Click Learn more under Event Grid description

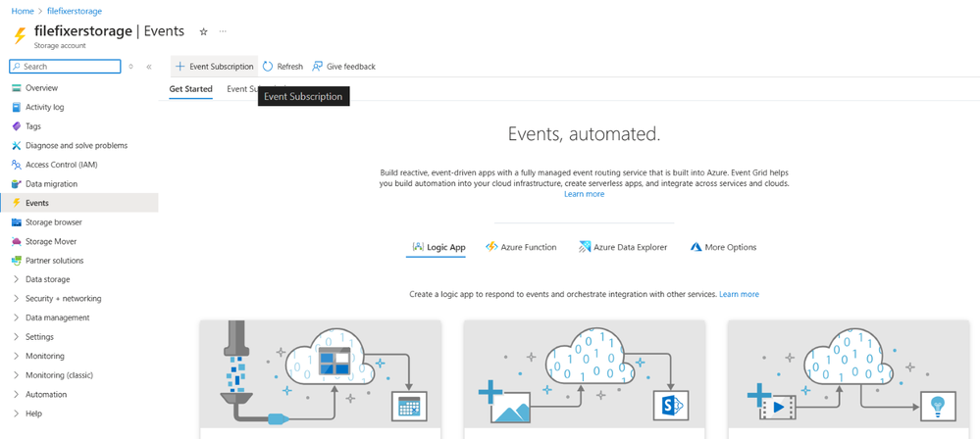coord(584,194)
